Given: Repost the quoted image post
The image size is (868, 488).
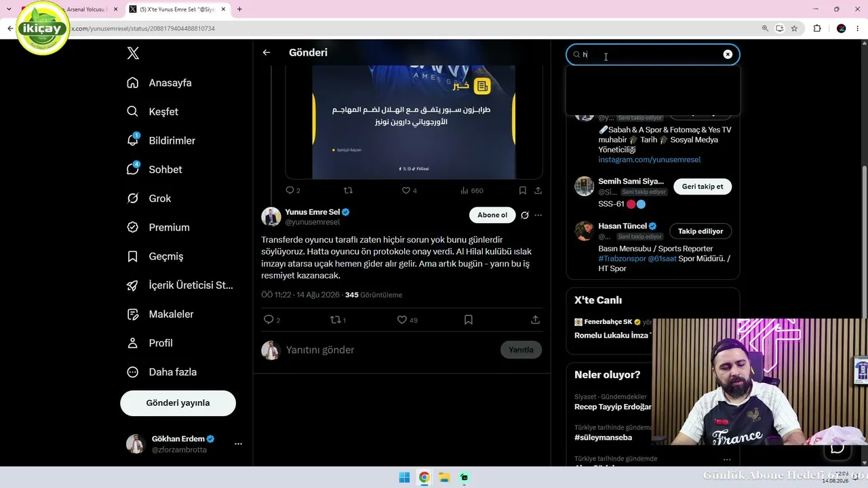Looking at the screenshot, I should [348, 190].
